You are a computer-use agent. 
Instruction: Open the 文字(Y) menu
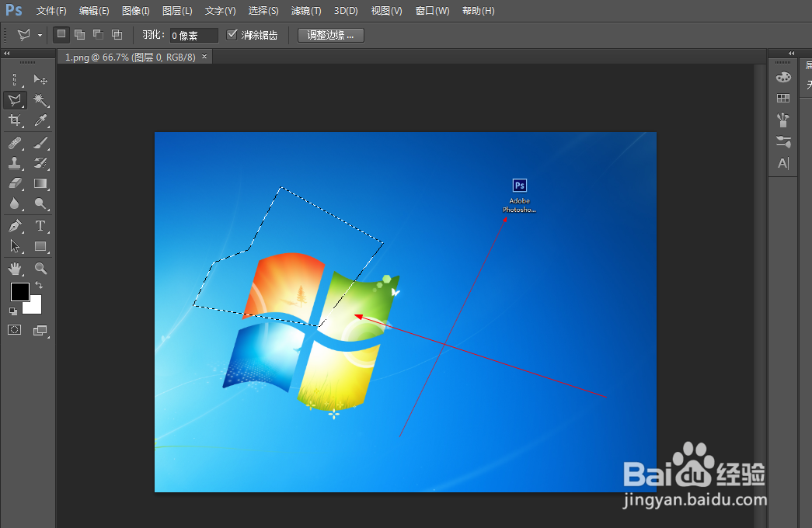pos(220,11)
